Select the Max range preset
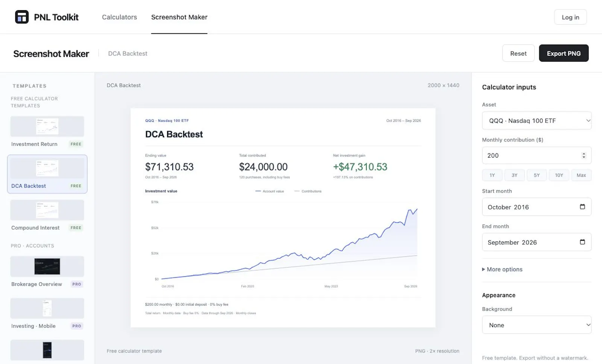This screenshot has height=364, width=602. (x=581, y=175)
